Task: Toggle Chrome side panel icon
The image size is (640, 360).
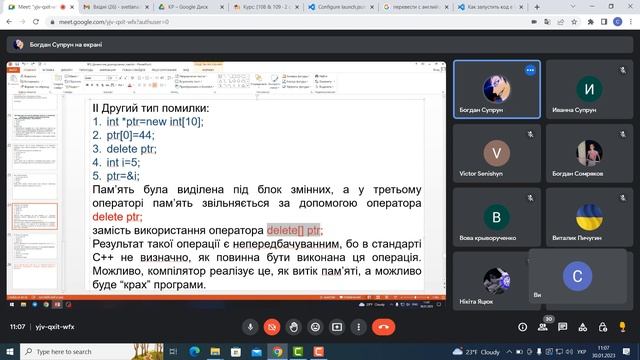Action: point(604,22)
